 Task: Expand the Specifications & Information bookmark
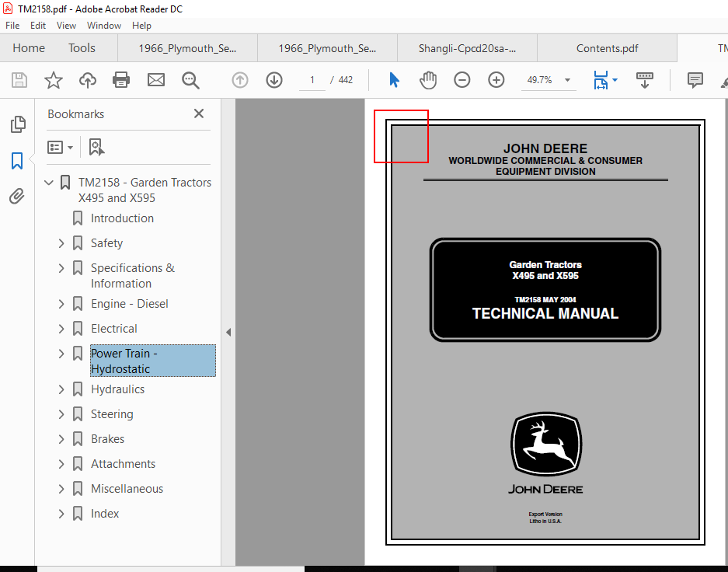(x=61, y=268)
